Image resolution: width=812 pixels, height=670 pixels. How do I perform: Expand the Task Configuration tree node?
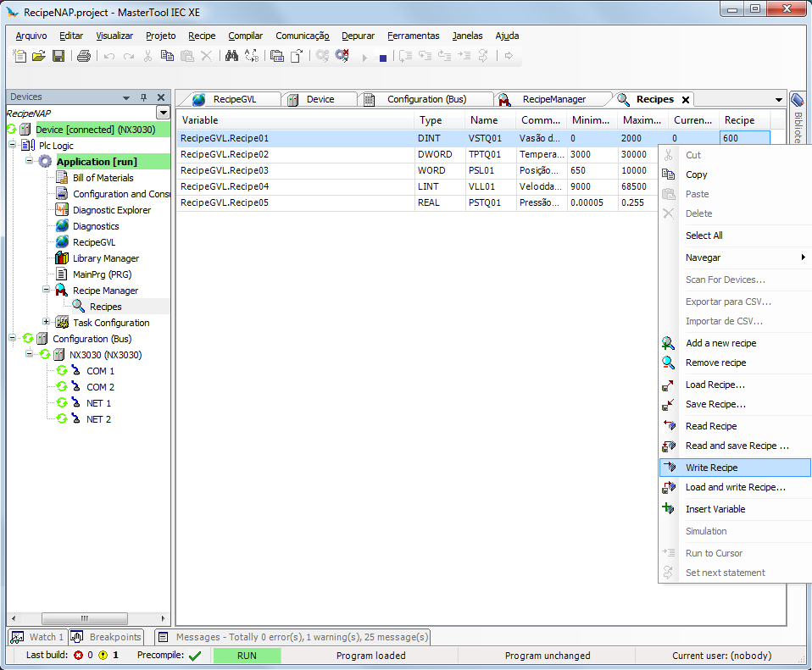[47, 323]
